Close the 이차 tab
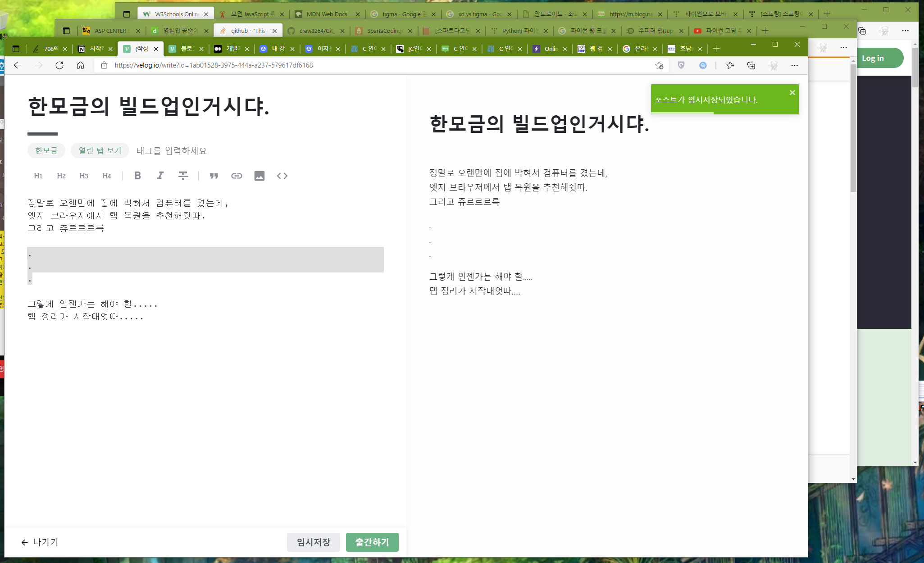The height and width of the screenshot is (563, 924). pyautogui.click(x=338, y=49)
